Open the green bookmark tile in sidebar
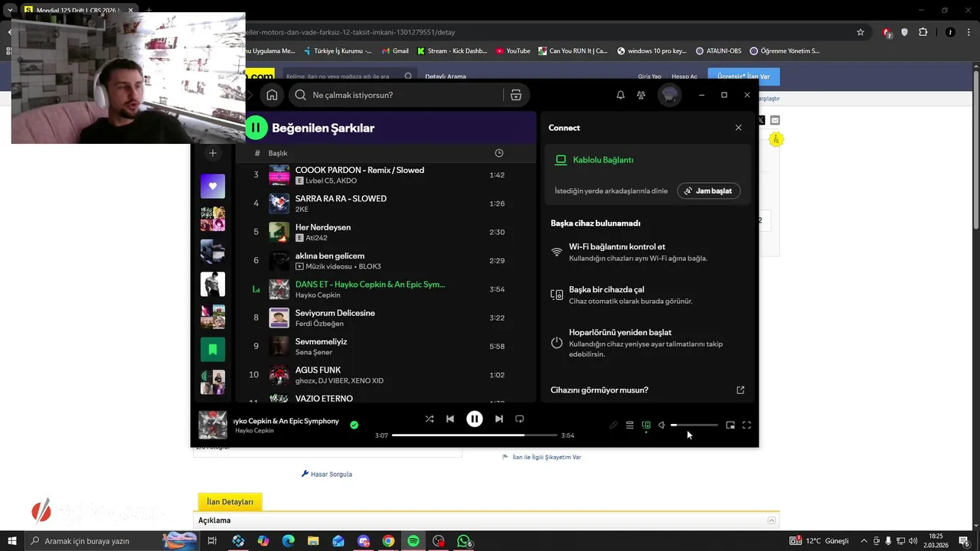This screenshot has width=980, height=551. 213,349
